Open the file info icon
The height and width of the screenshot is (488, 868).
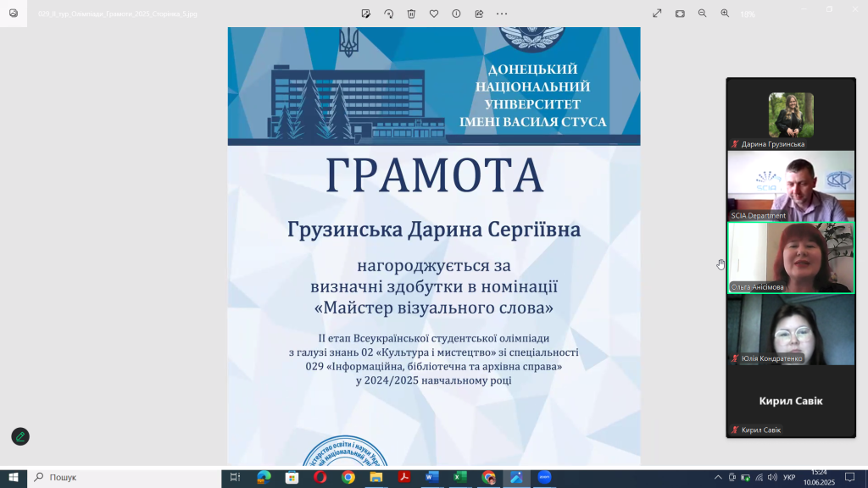pyautogui.click(x=456, y=14)
